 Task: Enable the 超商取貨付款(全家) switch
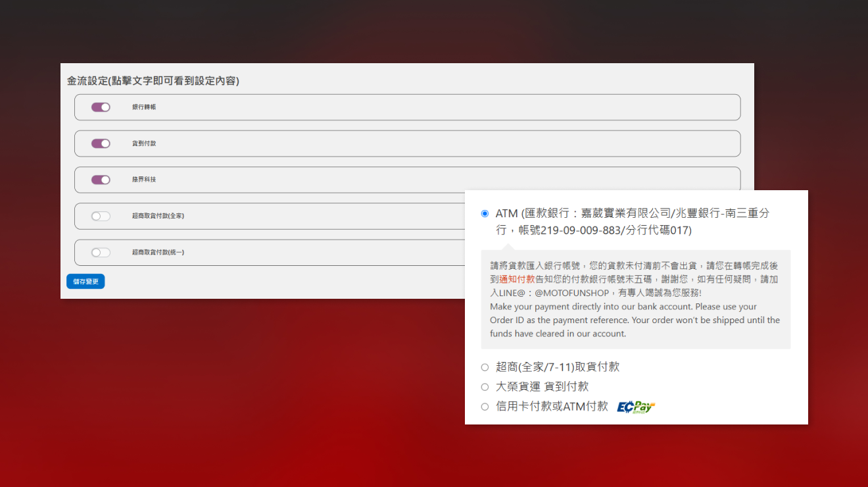(101, 216)
